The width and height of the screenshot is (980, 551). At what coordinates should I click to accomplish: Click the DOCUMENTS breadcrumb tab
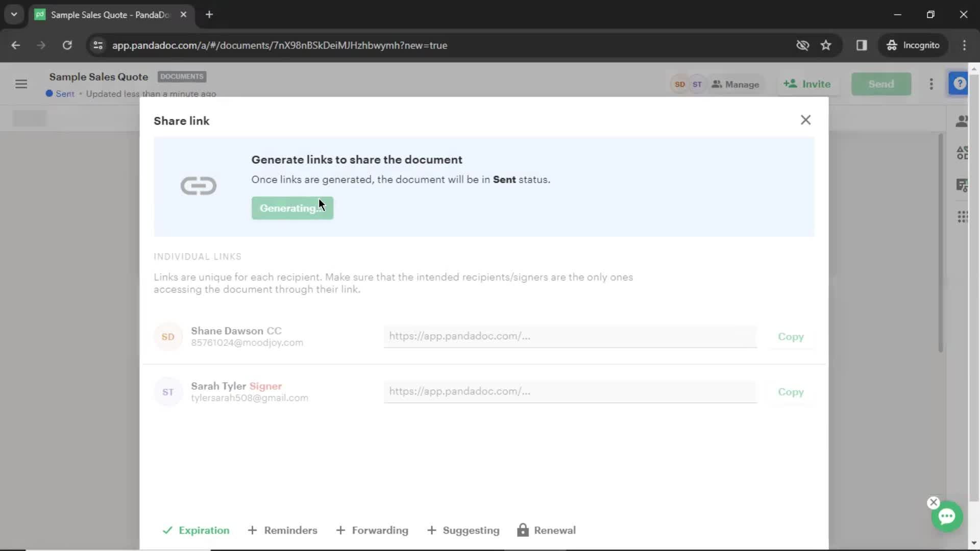click(182, 76)
